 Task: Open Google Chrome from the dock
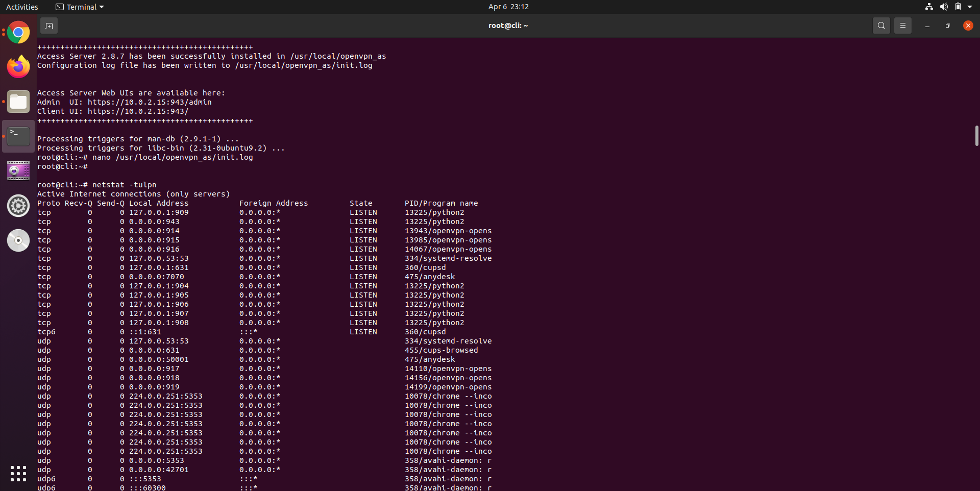point(18,33)
